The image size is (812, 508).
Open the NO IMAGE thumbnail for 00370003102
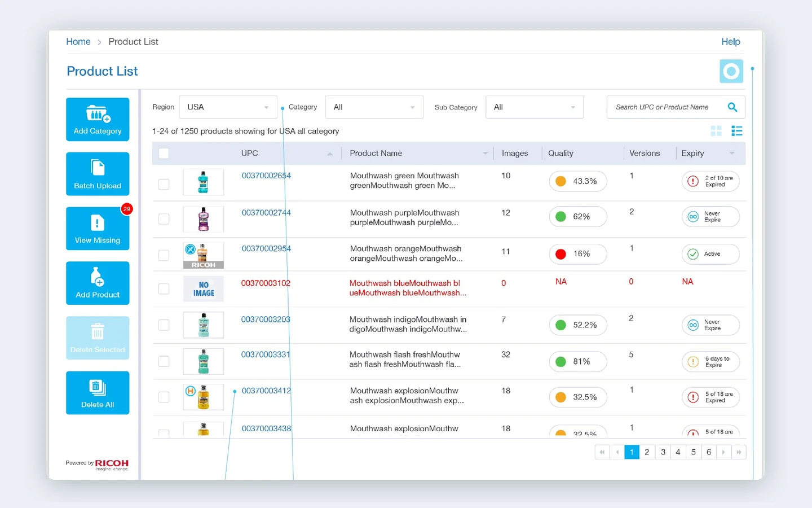click(204, 289)
